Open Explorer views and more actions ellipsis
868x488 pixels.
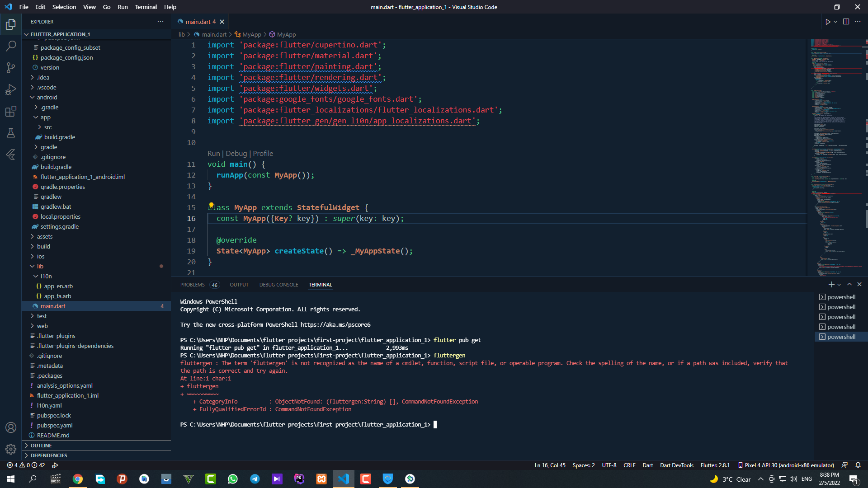(160, 22)
